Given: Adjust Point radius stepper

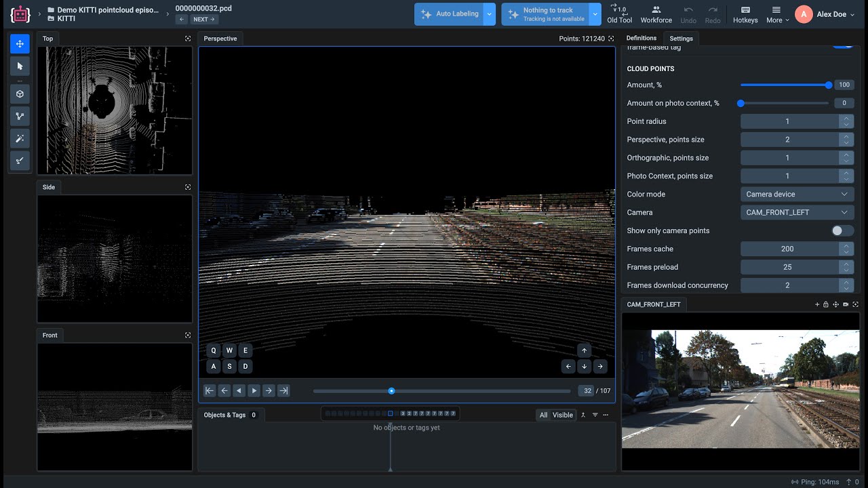Looking at the screenshot, I should tap(846, 121).
